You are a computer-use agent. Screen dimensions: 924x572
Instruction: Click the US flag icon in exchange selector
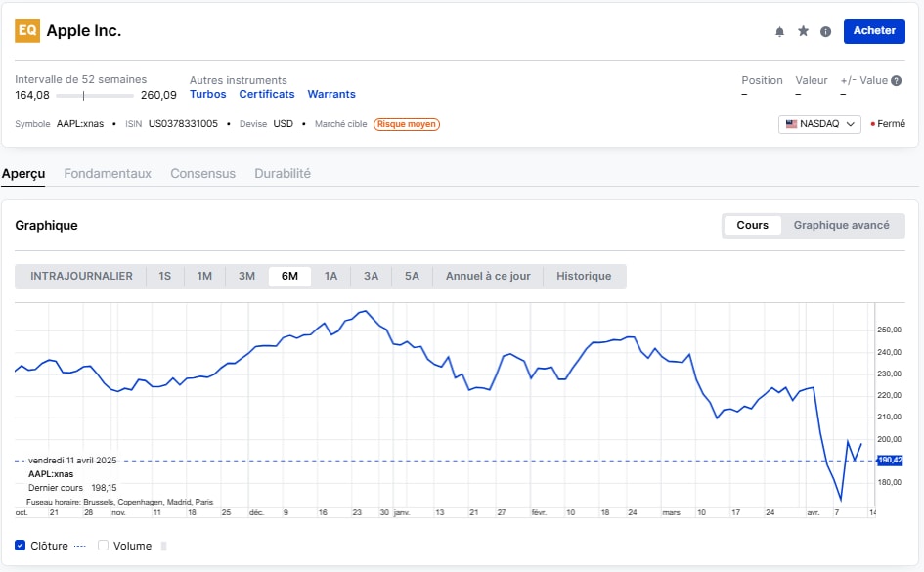[791, 124]
